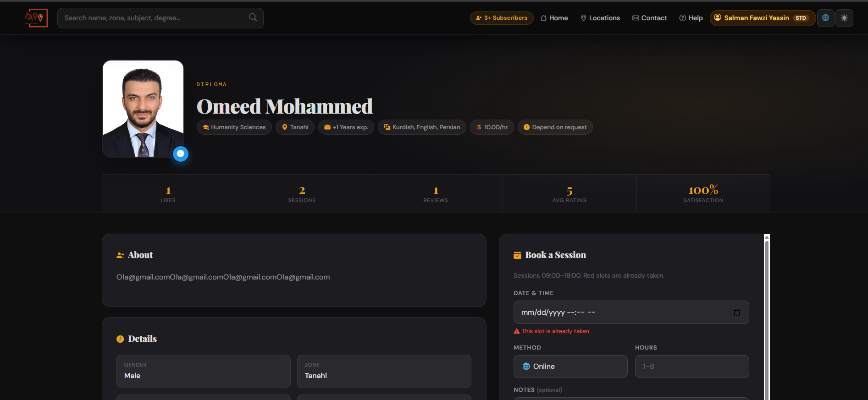Click the search name, zone, subject field
The width and height of the screenshot is (868, 400).
pos(160,18)
